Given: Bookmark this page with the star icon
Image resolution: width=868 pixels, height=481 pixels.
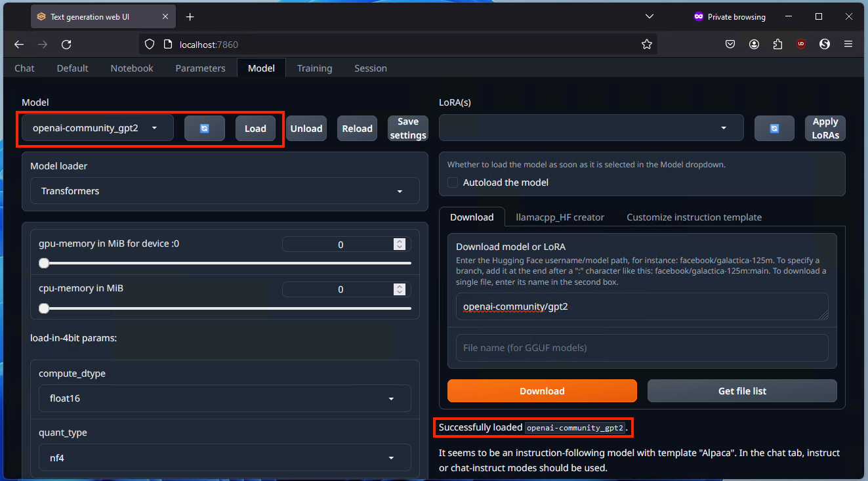Looking at the screenshot, I should 647,44.
